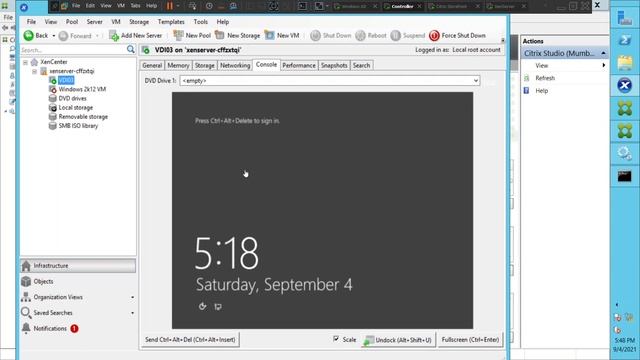Image resolution: width=640 pixels, height=360 pixels.
Task: Select Removable storage item
Action: coord(83,117)
